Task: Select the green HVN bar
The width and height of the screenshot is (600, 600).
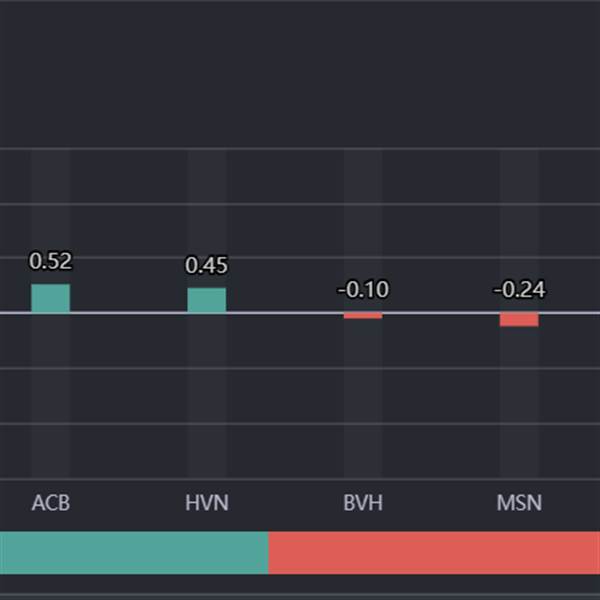Action: click(206, 300)
